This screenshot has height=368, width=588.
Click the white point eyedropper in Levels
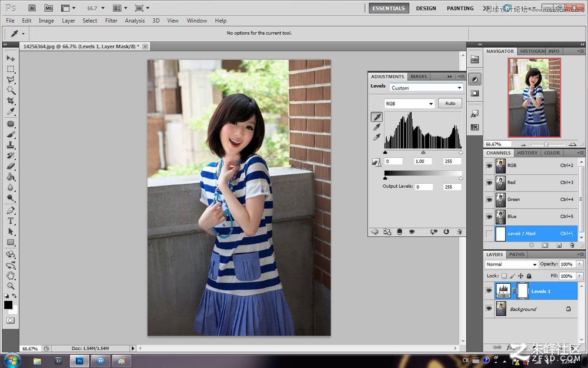pos(376,137)
